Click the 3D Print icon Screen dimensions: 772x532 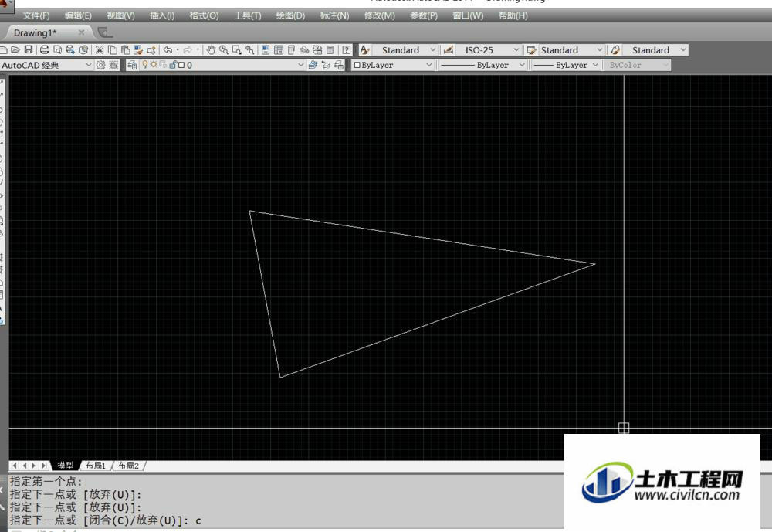click(x=83, y=49)
